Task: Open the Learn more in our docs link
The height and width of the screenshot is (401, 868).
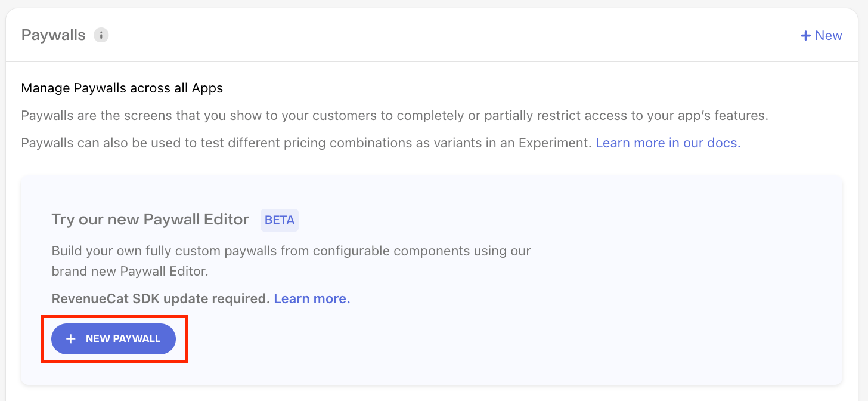Action: pyautogui.click(x=667, y=143)
